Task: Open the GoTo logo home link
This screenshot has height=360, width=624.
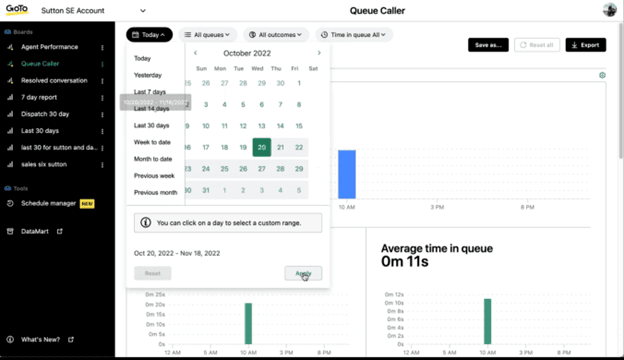Action: tap(16, 10)
